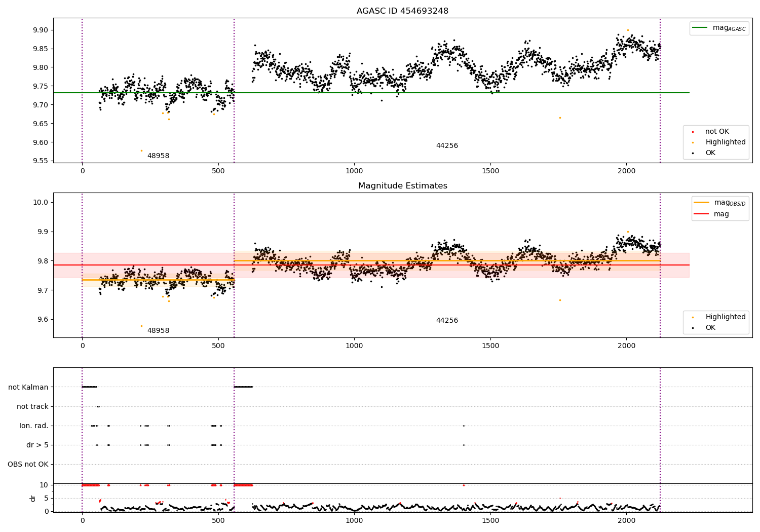Click the Magnitude Estimates title

point(402,186)
